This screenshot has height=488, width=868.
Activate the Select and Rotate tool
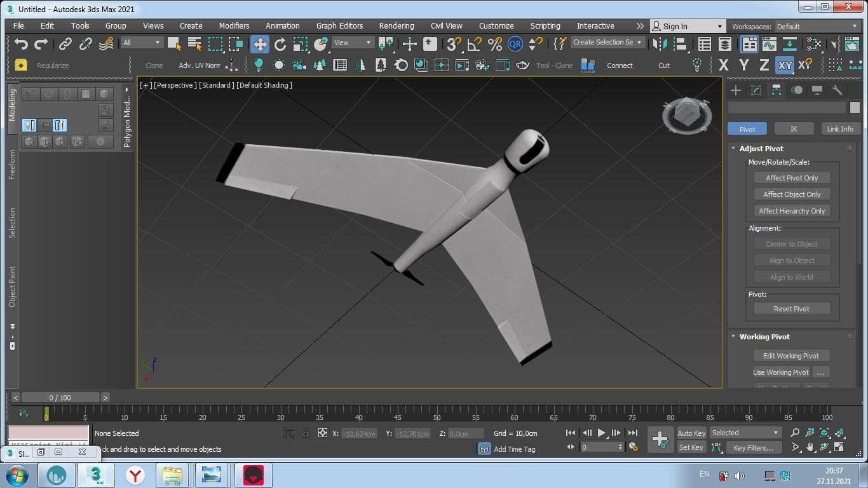pos(280,44)
